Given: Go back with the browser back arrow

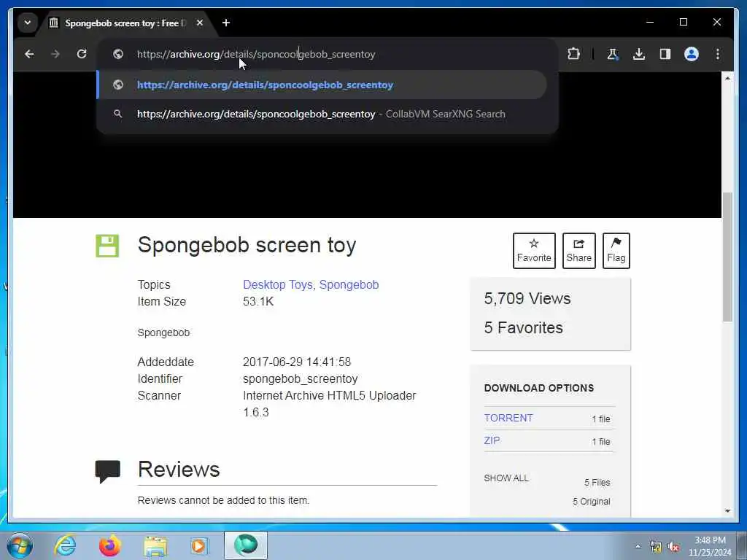Looking at the screenshot, I should tap(29, 54).
